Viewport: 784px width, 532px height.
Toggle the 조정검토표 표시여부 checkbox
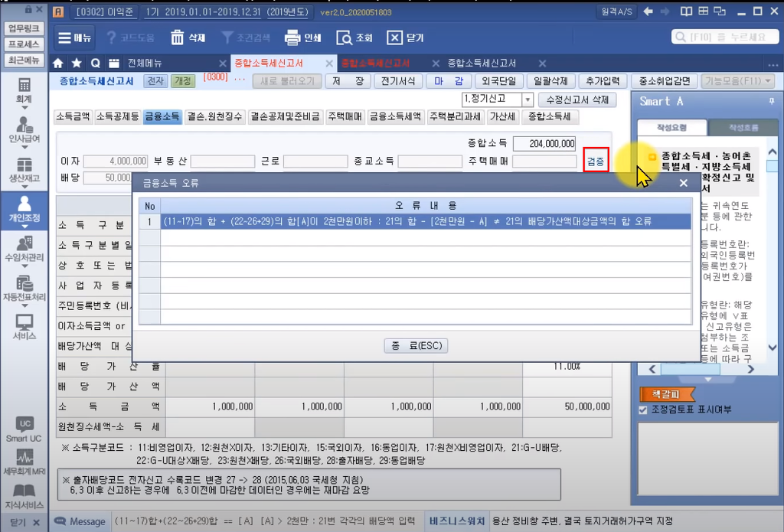tap(643, 410)
